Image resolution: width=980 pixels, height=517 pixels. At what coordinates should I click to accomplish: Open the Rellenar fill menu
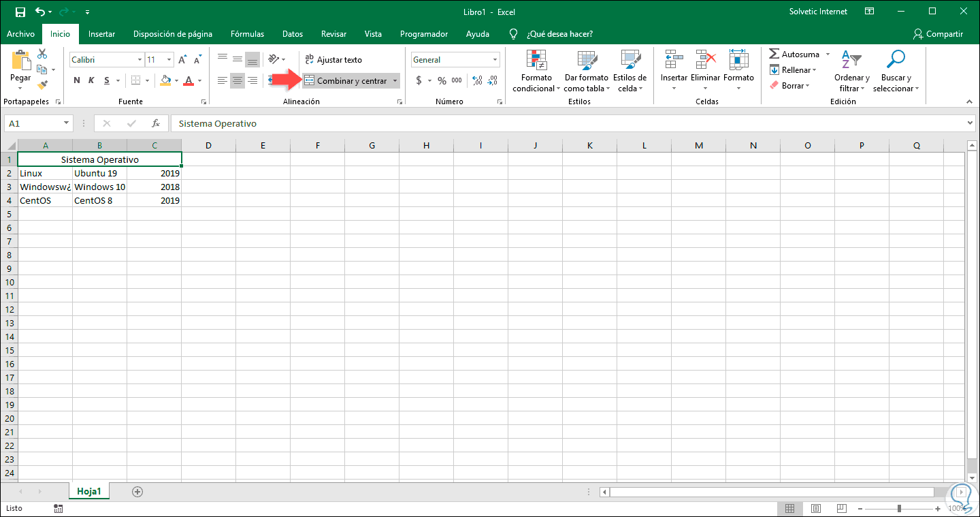[793, 69]
